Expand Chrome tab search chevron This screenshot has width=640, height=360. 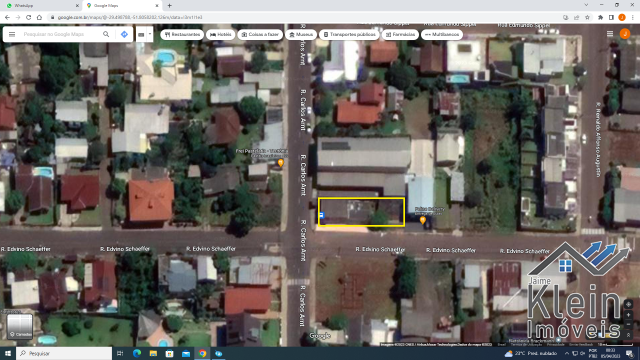pos(586,5)
